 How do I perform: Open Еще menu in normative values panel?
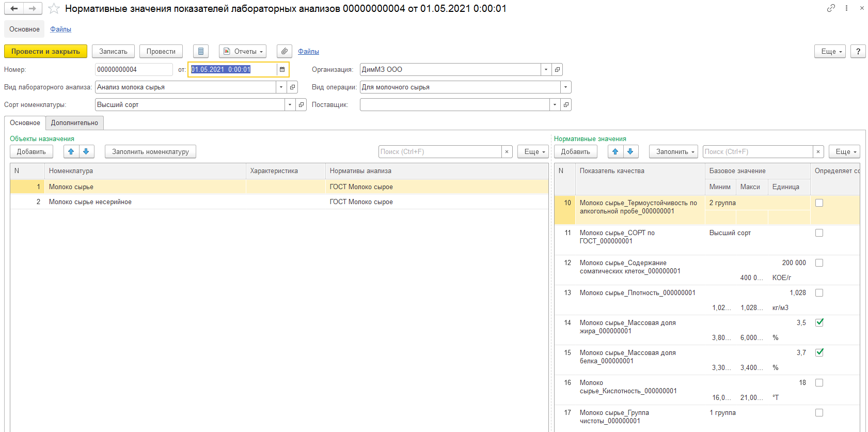pos(844,151)
